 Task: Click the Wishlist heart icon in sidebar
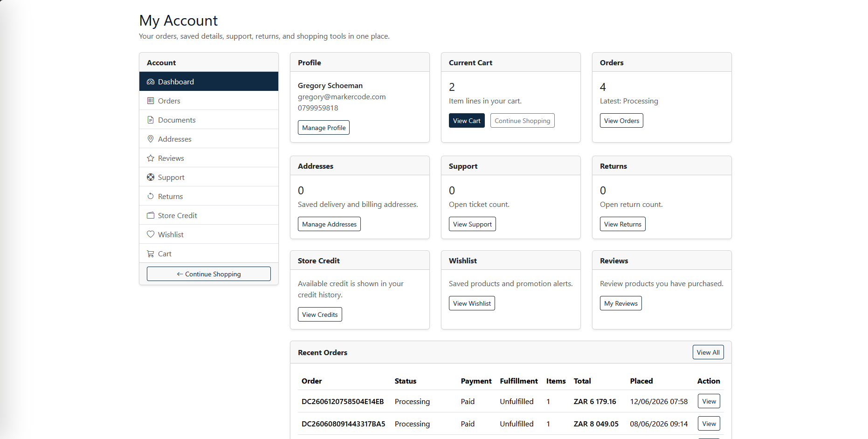(x=151, y=234)
